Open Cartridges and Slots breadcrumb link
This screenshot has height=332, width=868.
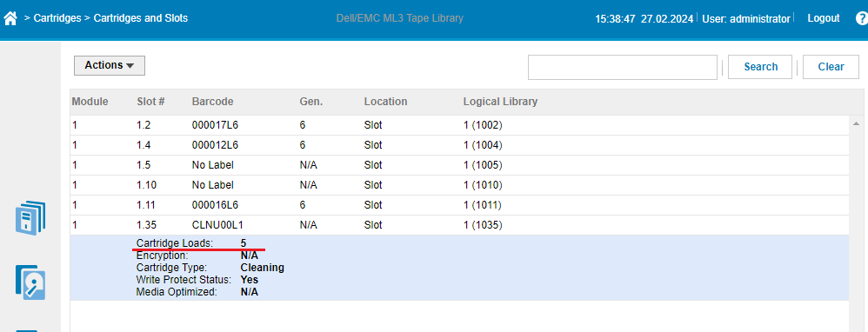pos(141,18)
